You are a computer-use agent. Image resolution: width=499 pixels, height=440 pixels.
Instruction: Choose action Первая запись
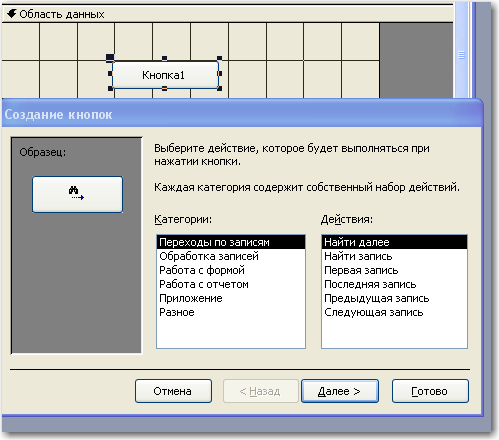394,270
